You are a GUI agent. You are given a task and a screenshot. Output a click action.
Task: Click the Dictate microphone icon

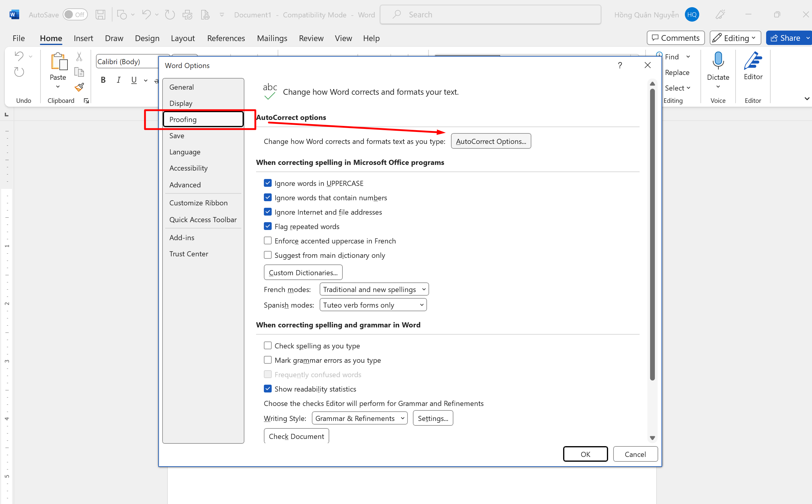pos(718,61)
